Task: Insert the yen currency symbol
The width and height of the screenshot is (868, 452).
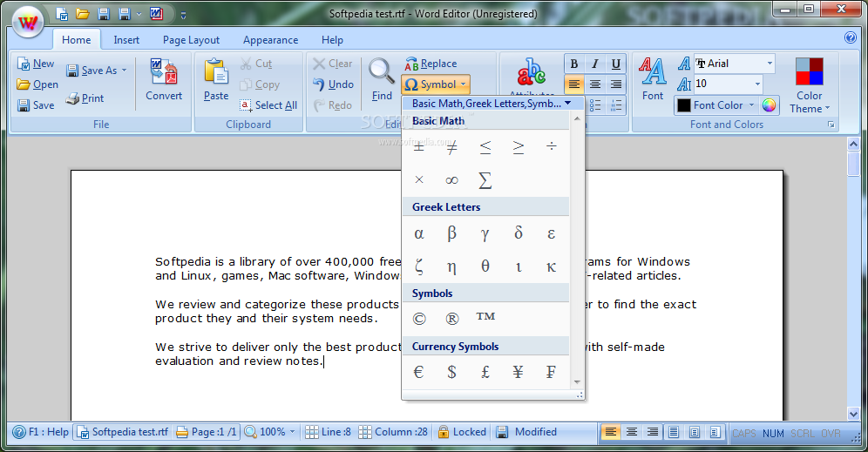Action: pos(519,372)
